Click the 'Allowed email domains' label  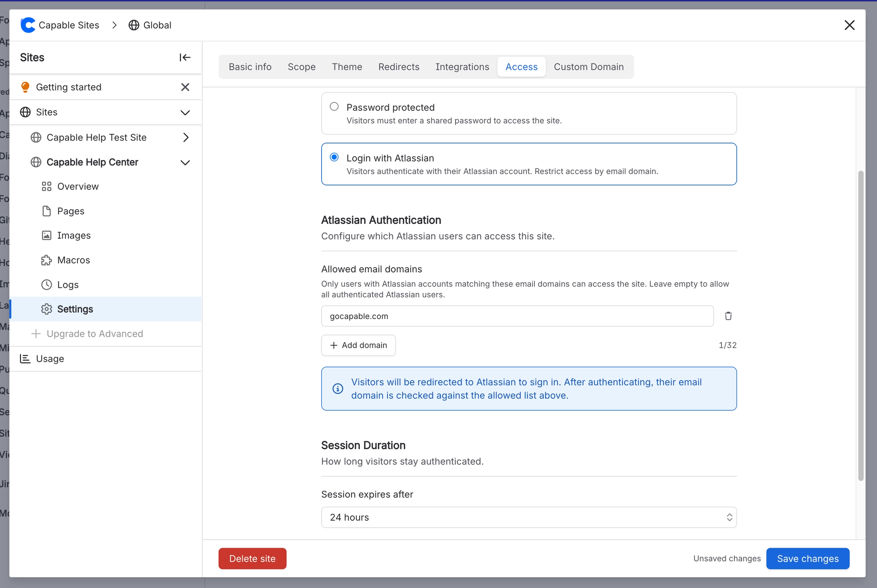tap(372, 269)
